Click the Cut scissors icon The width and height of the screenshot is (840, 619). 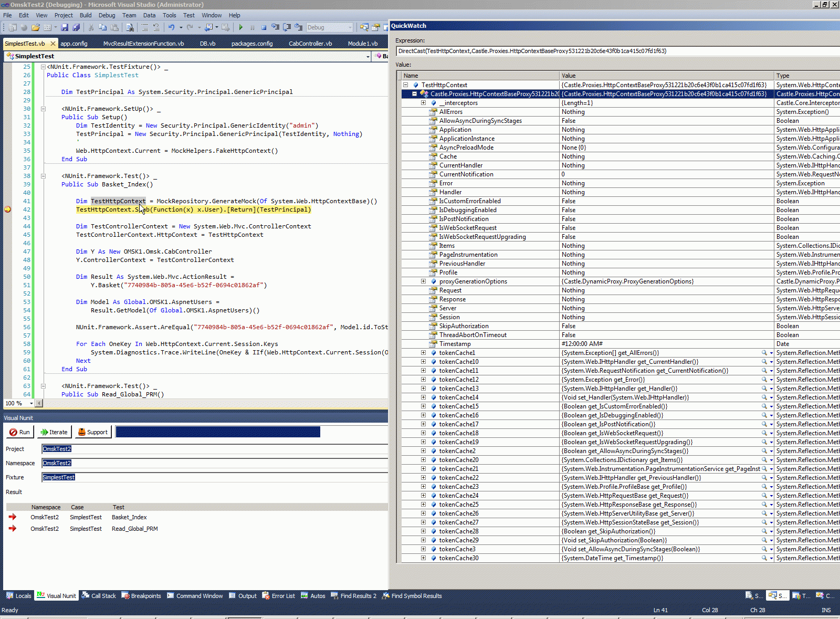click(x=91, y=27)
